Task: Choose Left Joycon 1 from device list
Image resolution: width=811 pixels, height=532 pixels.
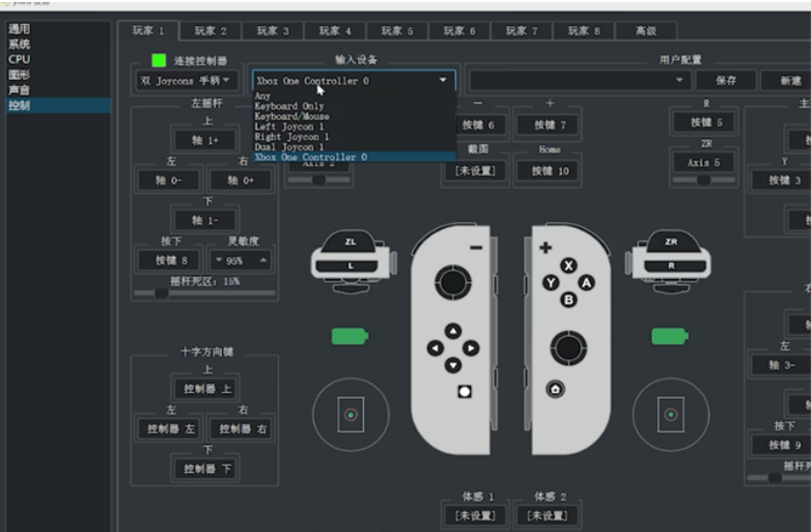Action: pyautogui.click(x=353, y=126)
